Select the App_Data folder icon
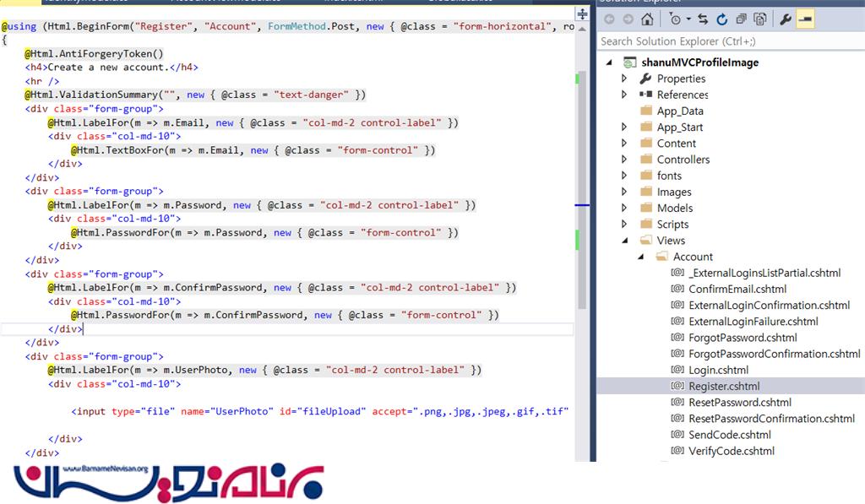Screen dimensions: 865x504 tap(646, 111)
